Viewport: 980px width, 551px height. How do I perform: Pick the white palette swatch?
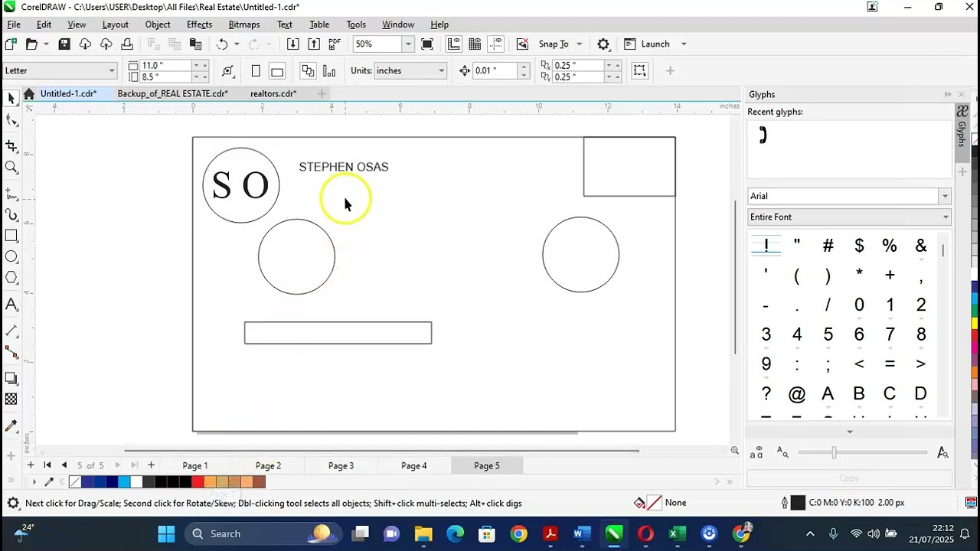point(136,481)
